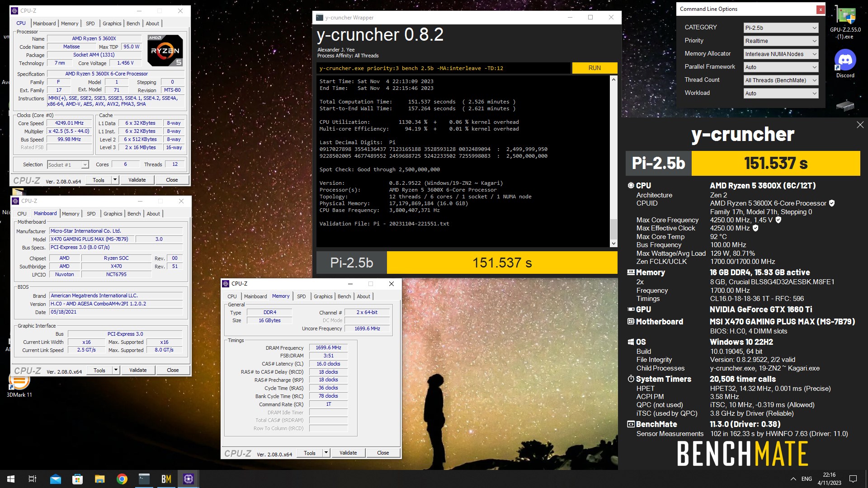Show hidden system tray icons

click(x=793, y=479)
